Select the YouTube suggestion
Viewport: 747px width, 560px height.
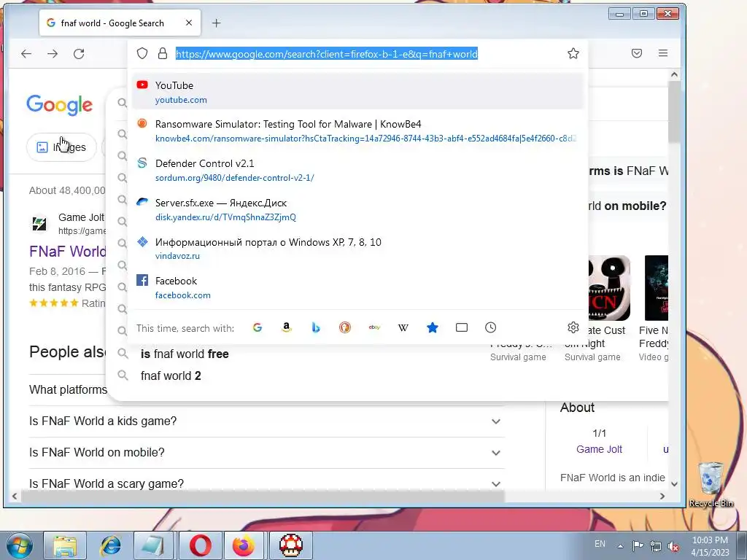coord(357,92)
